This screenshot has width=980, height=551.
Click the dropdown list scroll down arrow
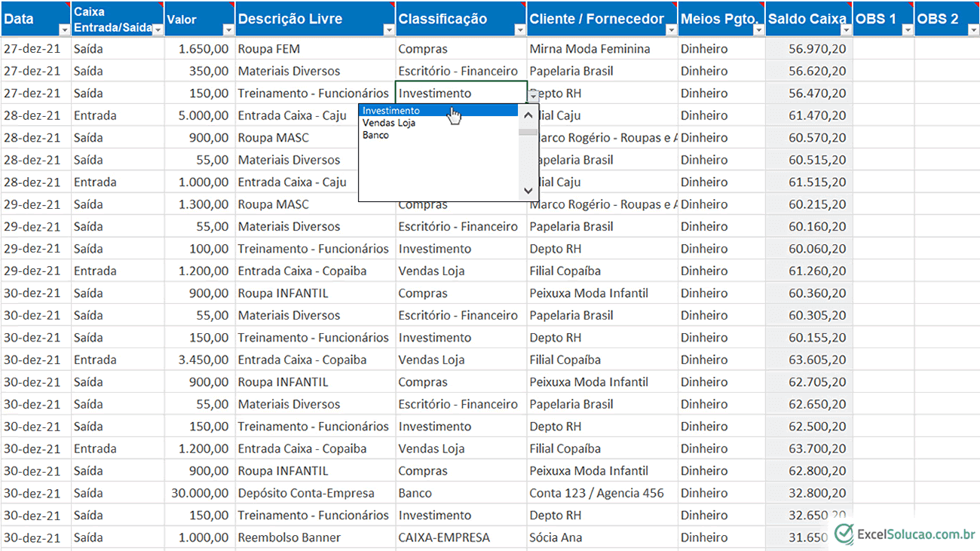[x=528, y=191]
